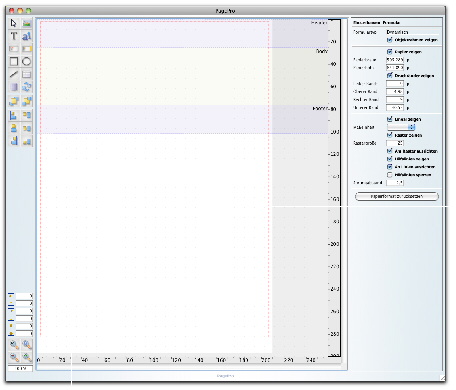Select the field tool with yellow end

(27, 49)
